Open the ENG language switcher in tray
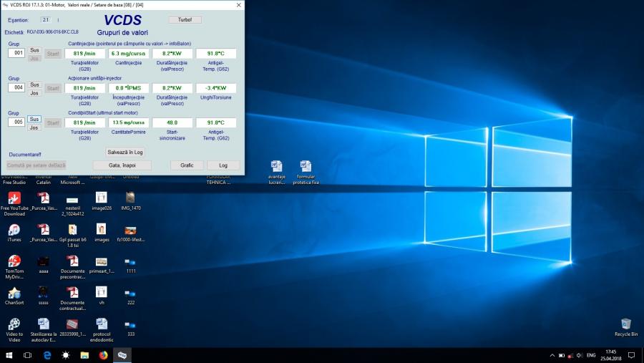 [591, 355]
